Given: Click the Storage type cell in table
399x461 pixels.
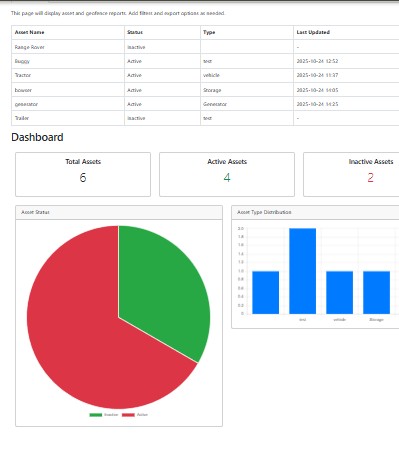Looking at the screenshot, I should point(212,90).
